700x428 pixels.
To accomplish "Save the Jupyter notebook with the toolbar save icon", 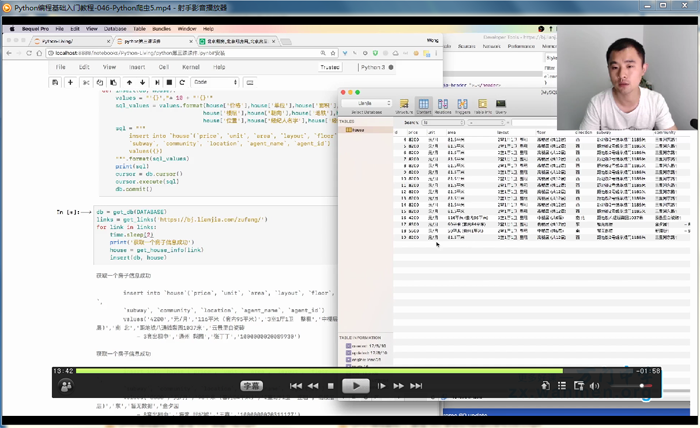I will 55,83.
